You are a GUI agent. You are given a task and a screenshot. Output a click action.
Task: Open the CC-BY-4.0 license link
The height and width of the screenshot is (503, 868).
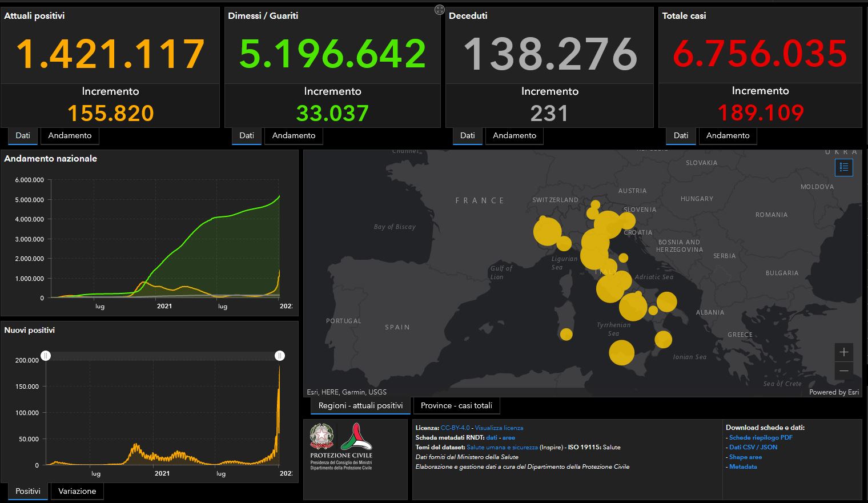pos(455,428)
